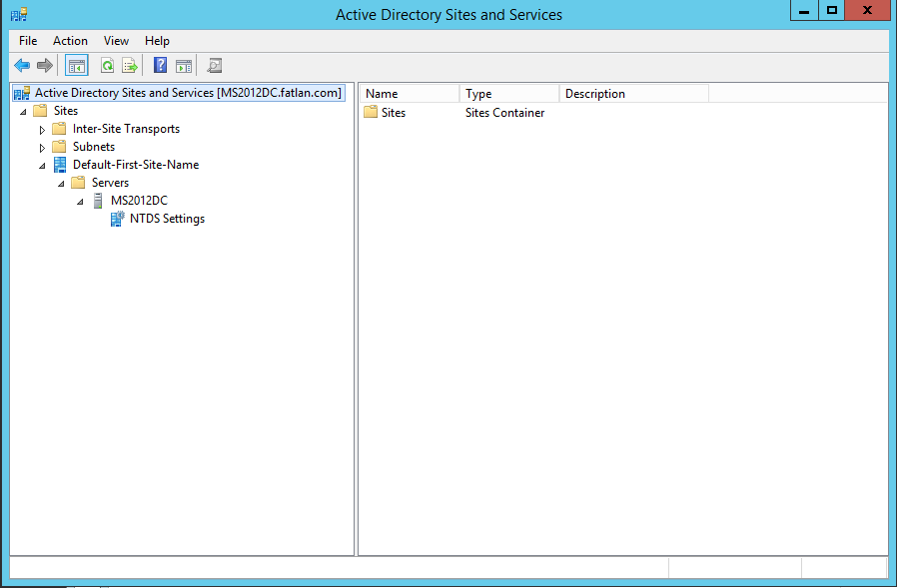
Task: Open the View menu
Action: point(116,41)
